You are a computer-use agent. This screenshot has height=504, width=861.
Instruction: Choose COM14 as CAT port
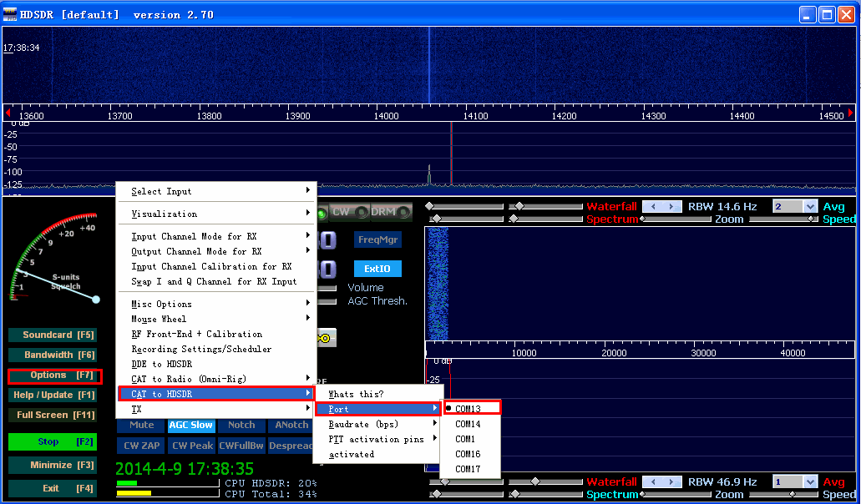click(471, 424)
